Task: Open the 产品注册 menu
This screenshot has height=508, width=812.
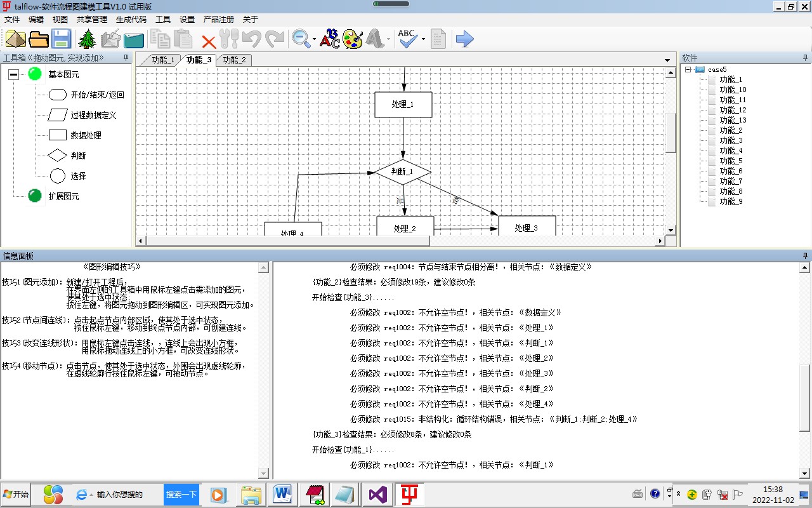Action: pos(219,20)
